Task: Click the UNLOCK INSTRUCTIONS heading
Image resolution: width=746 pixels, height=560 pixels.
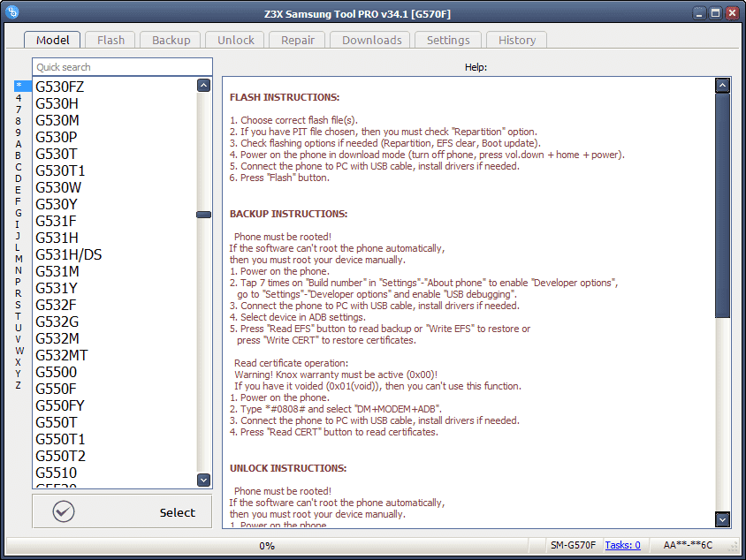Action: 288,468
